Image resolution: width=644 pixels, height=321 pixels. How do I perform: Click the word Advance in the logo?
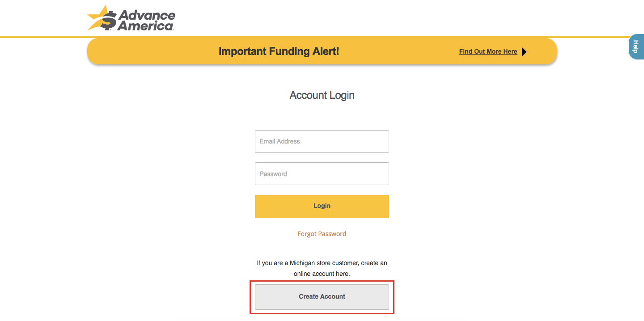147,15
